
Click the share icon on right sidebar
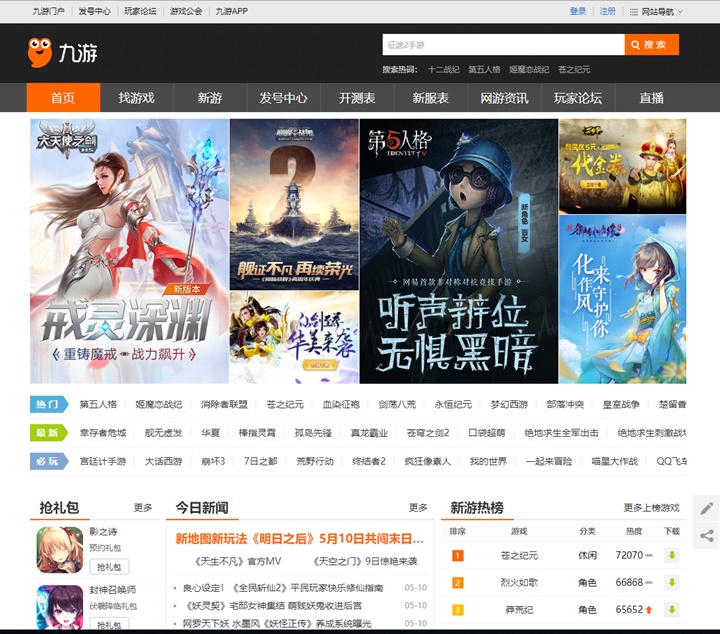click(707, 535)
